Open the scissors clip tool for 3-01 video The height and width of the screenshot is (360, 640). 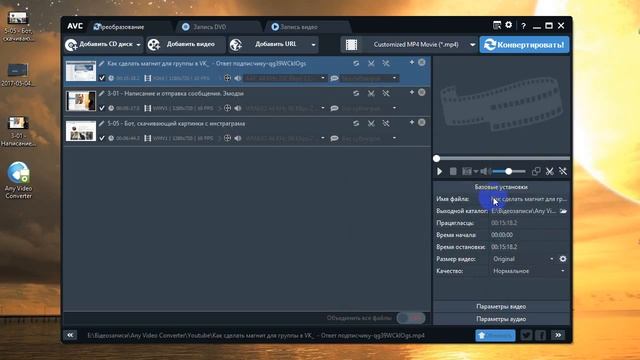[x=371, y=93]
